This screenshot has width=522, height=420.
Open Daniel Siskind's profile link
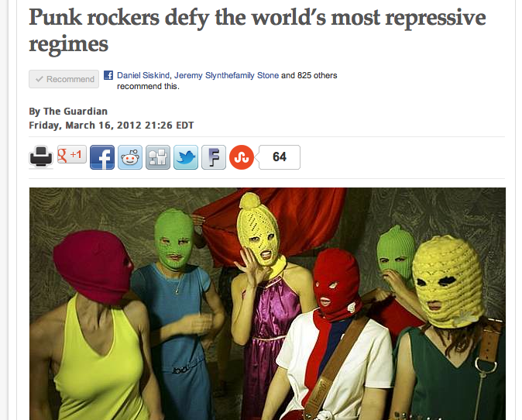(143, 76)
